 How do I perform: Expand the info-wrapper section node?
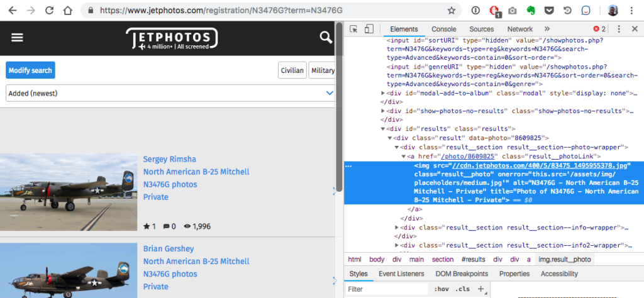(x=397, y=228)
